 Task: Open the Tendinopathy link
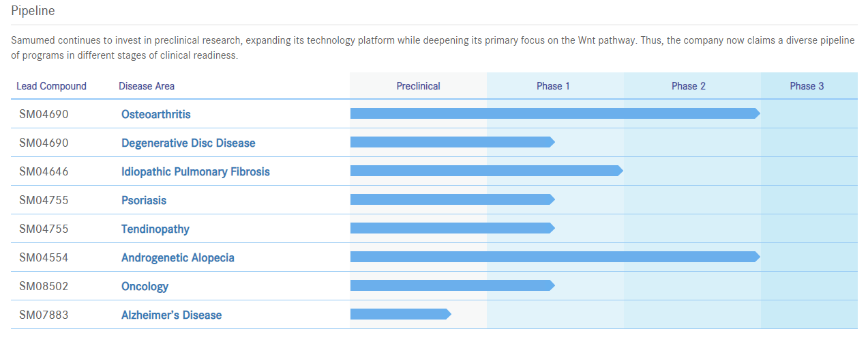155,229
